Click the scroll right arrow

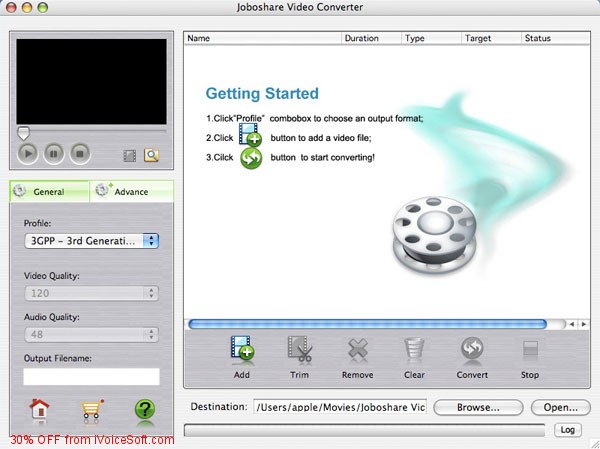point(584,324)
